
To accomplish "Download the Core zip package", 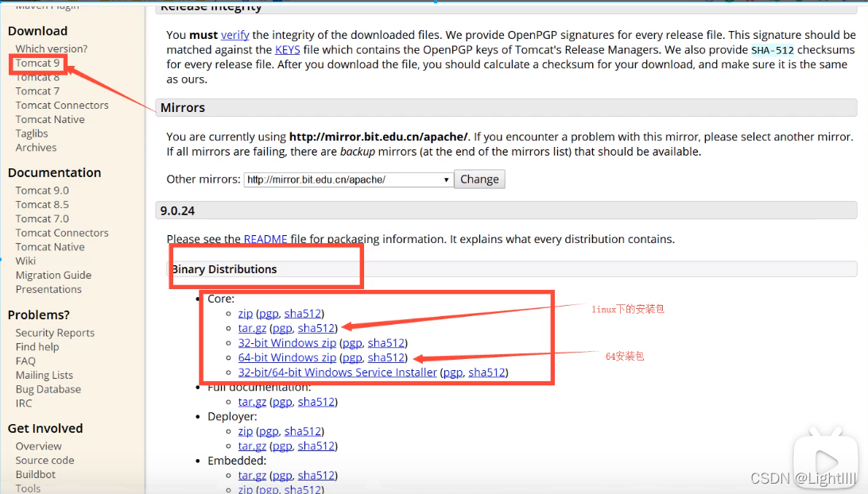I will (246, 313).
